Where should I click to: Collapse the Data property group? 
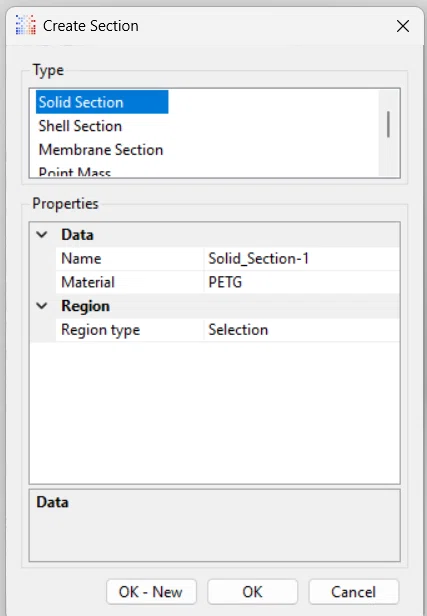(x=42, y=235)
